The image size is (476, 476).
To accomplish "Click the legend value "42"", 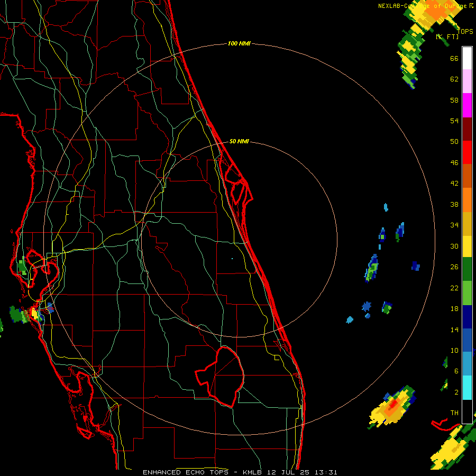I will [454, 184].
